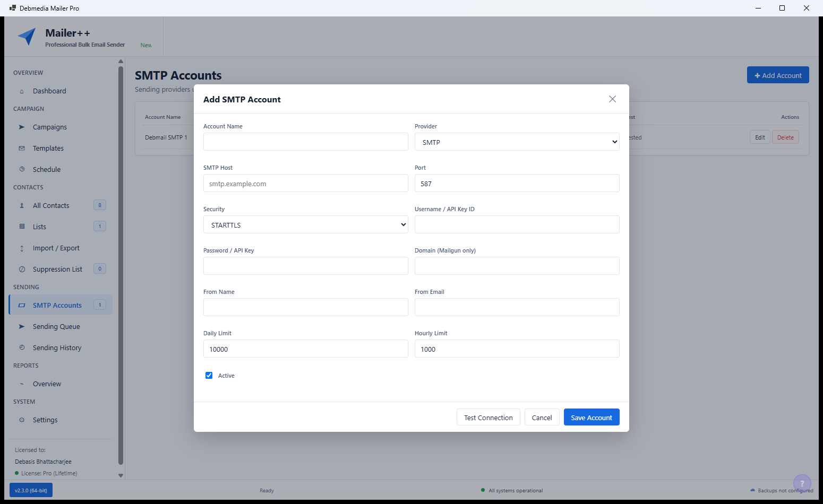This screenshot has height=504, width=823.
Task: Click the Debmedia Mailer Pro title bar icon
Action: click(13, 8)
